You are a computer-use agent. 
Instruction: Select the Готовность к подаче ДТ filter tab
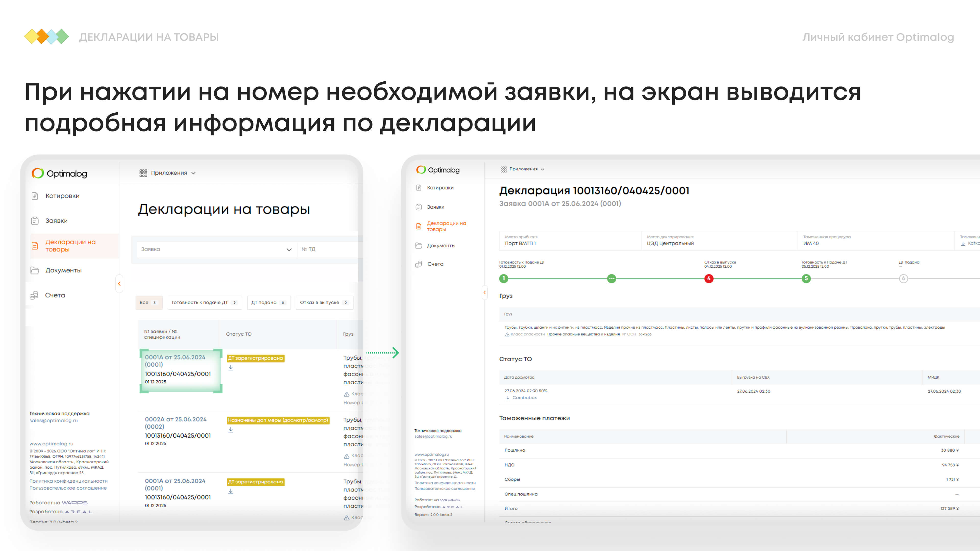[204, 303]
